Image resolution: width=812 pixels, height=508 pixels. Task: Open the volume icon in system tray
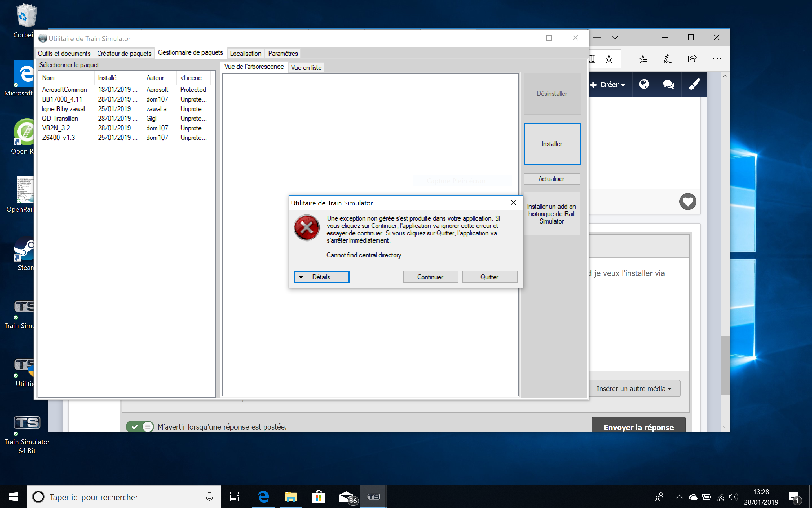click(733, 497)
